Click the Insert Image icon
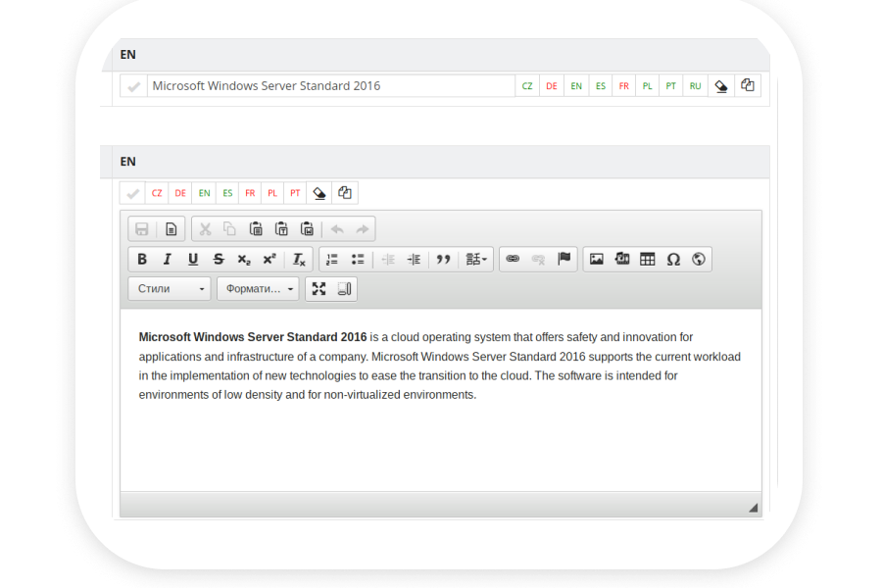 pyautogui.click(x=597, y=259)
